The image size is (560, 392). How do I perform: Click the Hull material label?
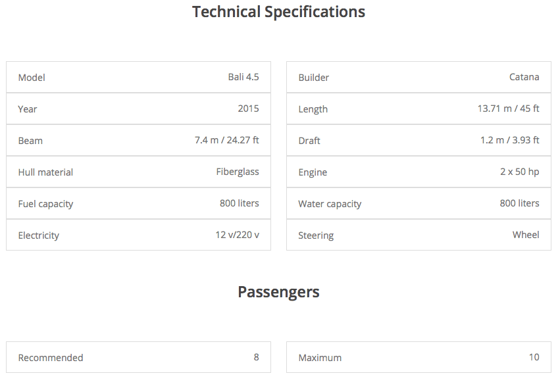45,172
